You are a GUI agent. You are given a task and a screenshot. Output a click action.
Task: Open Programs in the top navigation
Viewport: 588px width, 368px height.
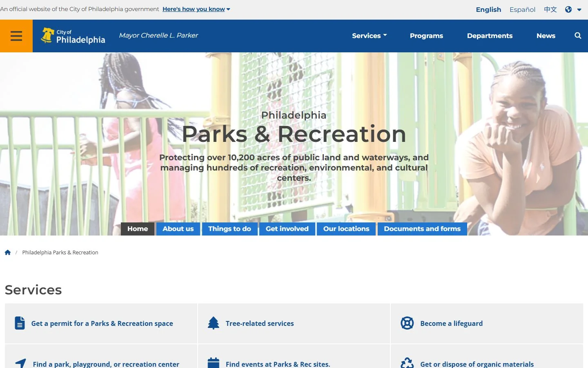pos(426,36)
